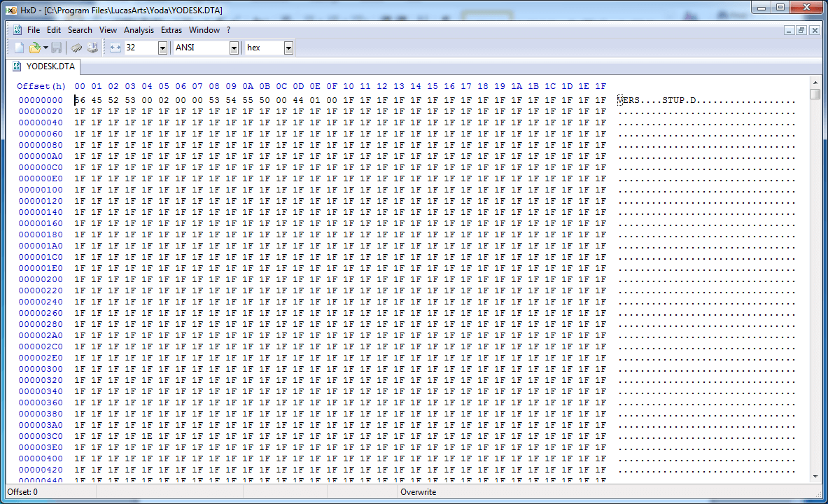
Task: Click the New file icon in toolbar
Action: coord(19,48)
